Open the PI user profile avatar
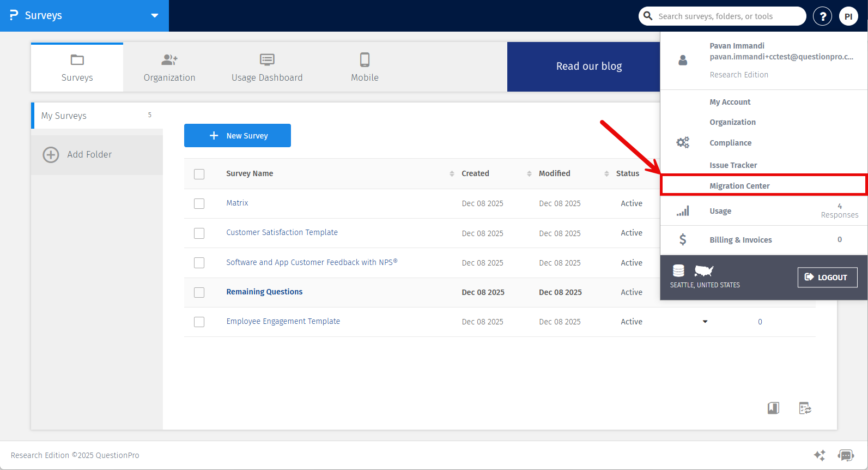 pos(848,16)
